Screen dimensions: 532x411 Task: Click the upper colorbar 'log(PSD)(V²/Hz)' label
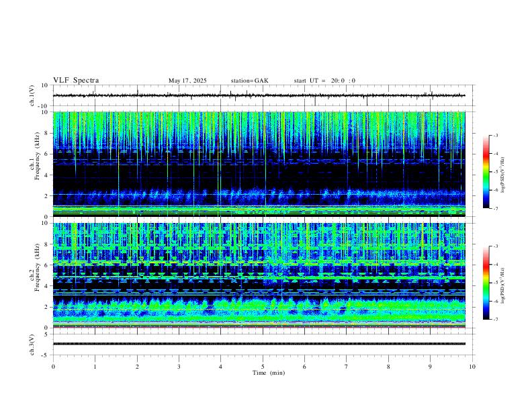tap(502, 175)
